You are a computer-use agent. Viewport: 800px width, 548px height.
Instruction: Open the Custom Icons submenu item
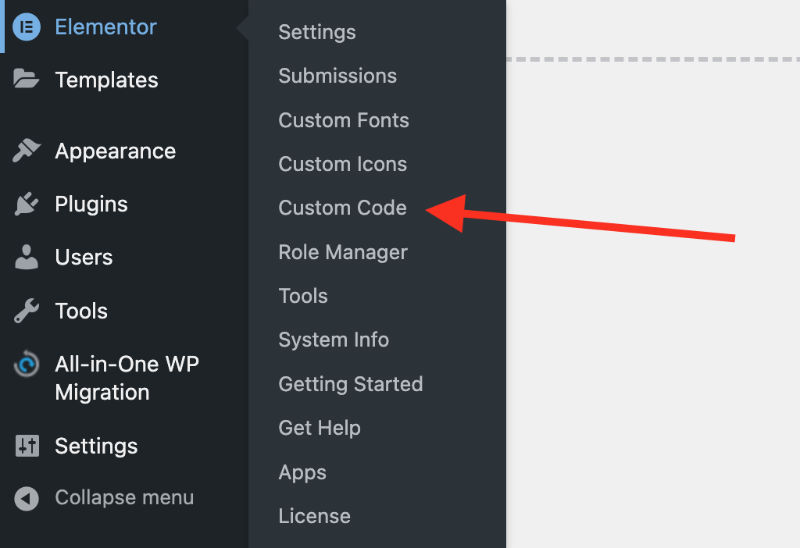[343, 164]
